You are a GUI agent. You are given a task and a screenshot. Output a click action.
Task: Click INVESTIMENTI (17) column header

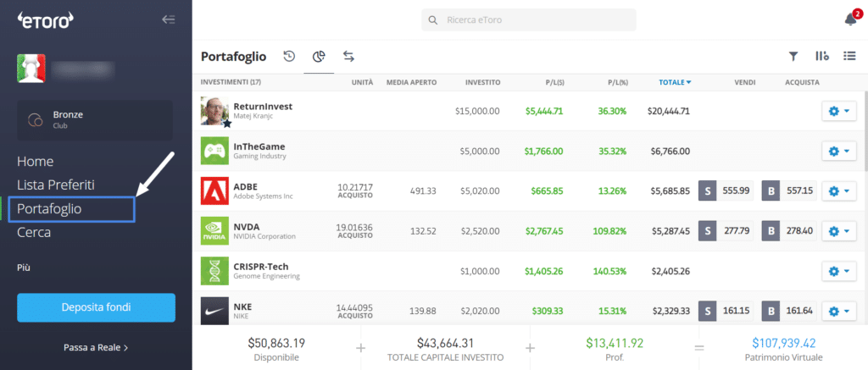[231, 82]
